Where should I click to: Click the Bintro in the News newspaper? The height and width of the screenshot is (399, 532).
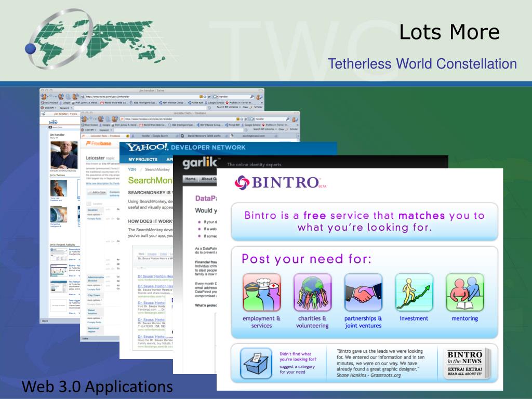[465, 363]
